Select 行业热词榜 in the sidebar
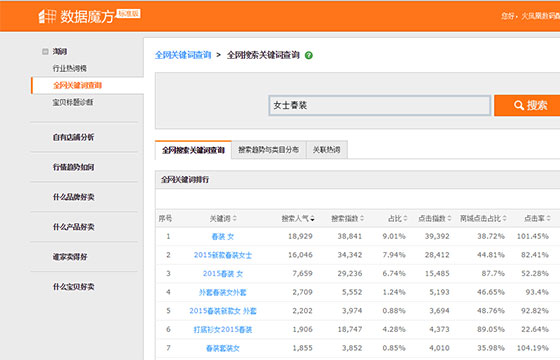Screen dimensions: 560x360 pos(70,68)
